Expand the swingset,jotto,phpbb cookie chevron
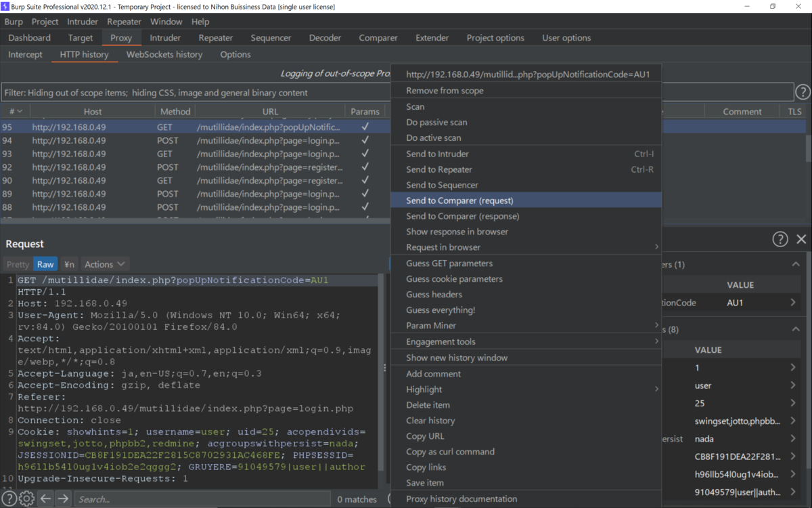 pos(793,421)
